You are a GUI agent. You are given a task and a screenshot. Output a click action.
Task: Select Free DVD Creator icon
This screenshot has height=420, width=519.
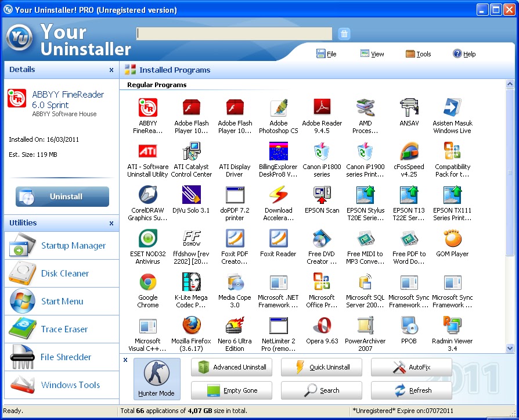tap(322, 238)
